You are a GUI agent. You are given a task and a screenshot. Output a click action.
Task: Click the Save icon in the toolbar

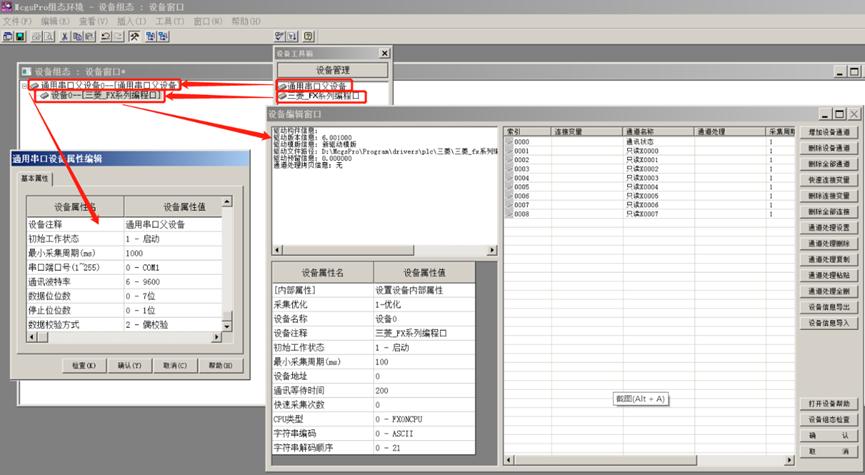pos(19,36)
